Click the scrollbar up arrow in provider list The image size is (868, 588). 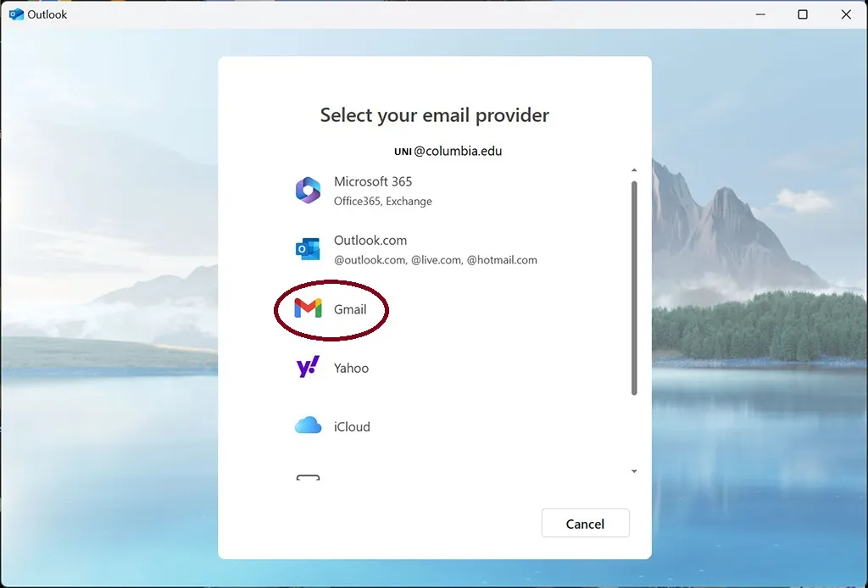(634, 170)
